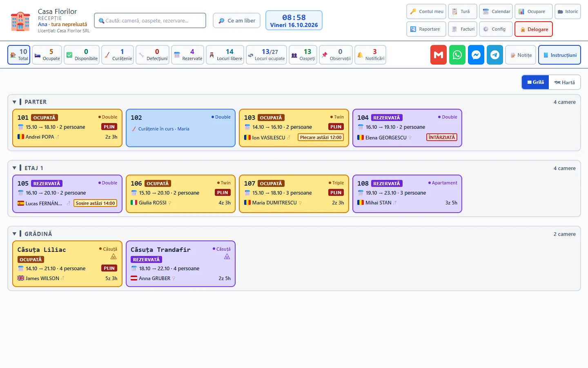The image size is (588, 368).
Task: Open Contul meu
Action: pyautogui.click(x=426, y=11)
